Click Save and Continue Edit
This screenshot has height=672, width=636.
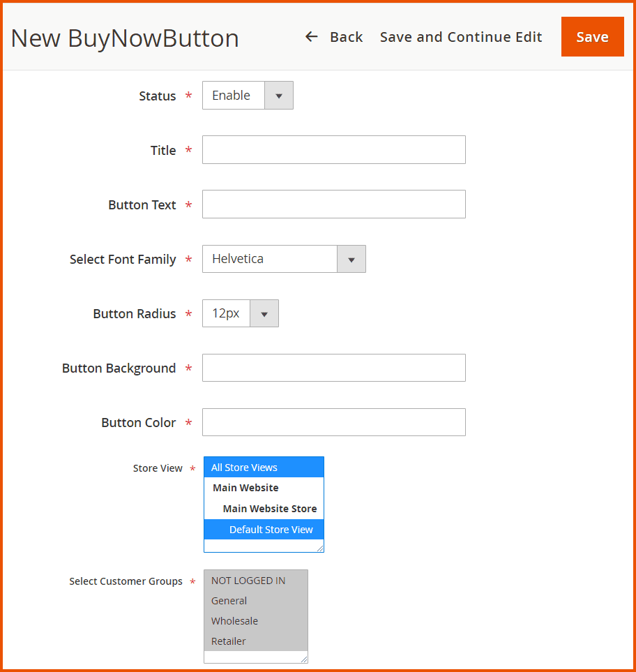pyautogui.click(x=460, y=37)
